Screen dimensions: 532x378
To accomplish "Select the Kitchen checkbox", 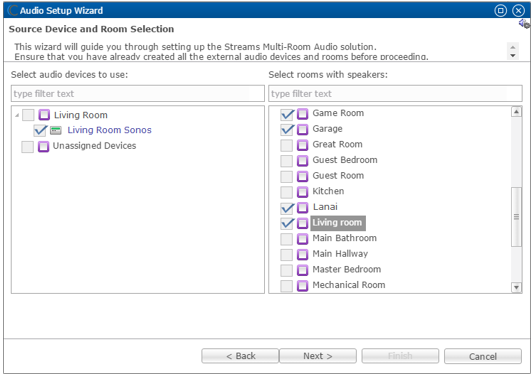I will coord(287,192).
